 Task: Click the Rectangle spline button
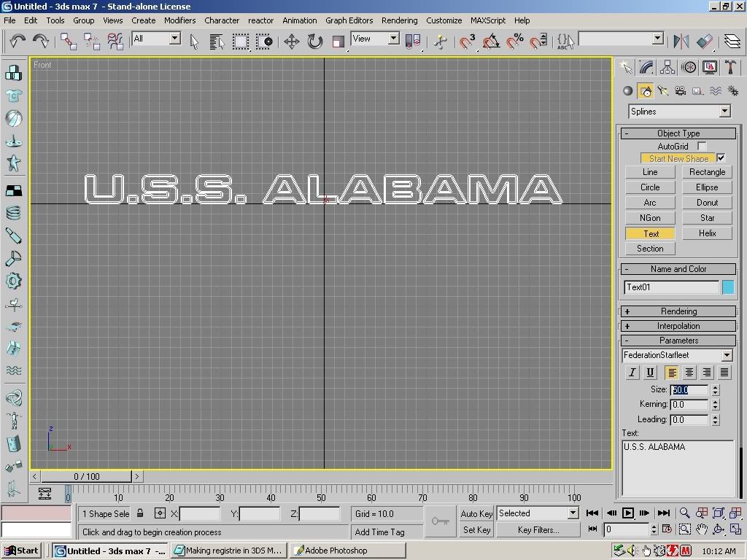(x=707, y=172)
